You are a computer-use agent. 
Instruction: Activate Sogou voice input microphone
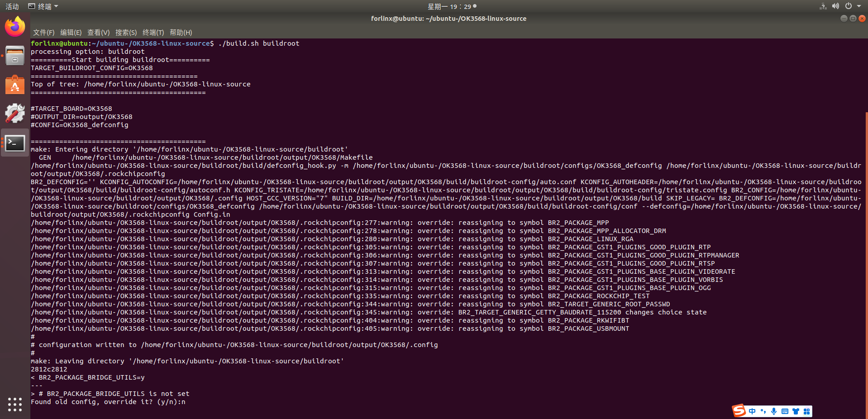click(774, 411)
